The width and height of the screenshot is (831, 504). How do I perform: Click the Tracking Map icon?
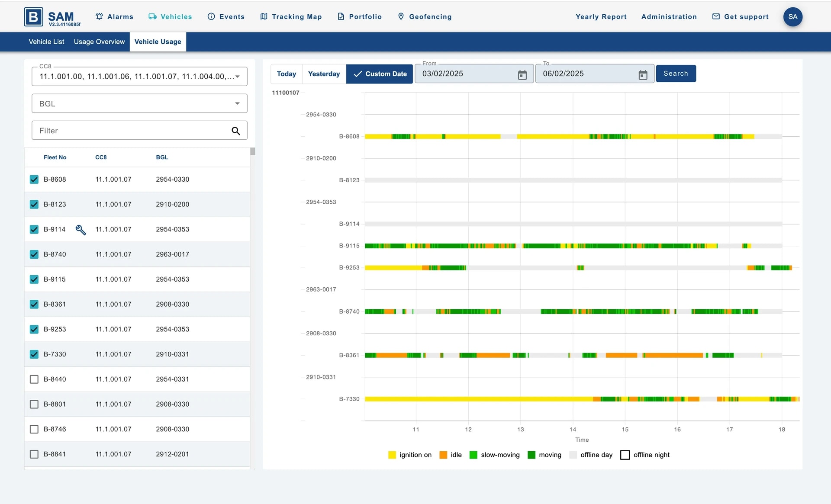264,16
